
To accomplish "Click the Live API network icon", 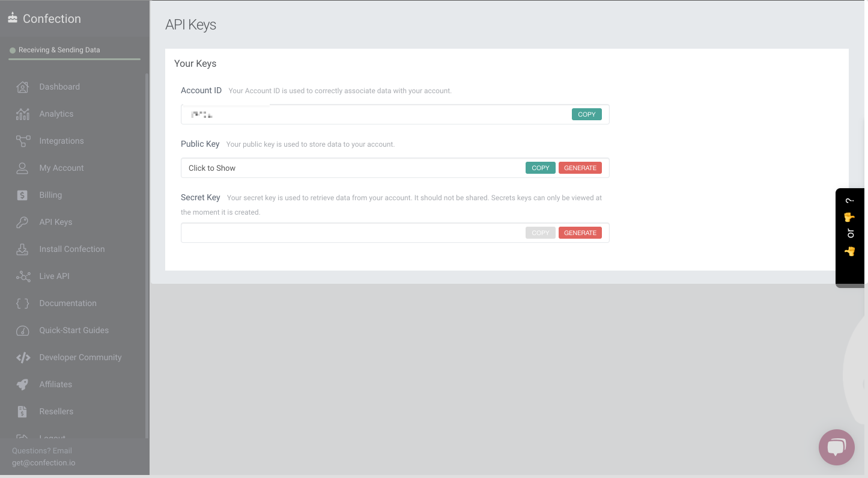I will coord(23,277).
